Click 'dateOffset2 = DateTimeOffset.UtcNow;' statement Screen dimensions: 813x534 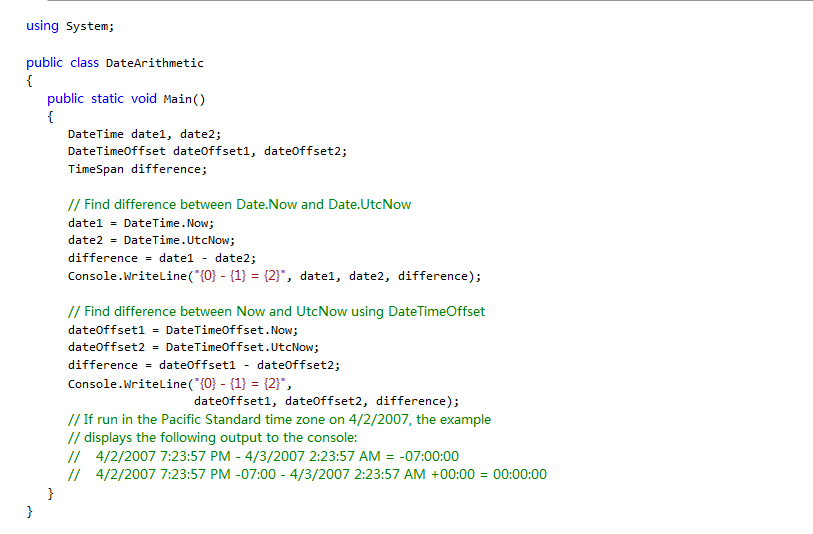pos(193,347)
